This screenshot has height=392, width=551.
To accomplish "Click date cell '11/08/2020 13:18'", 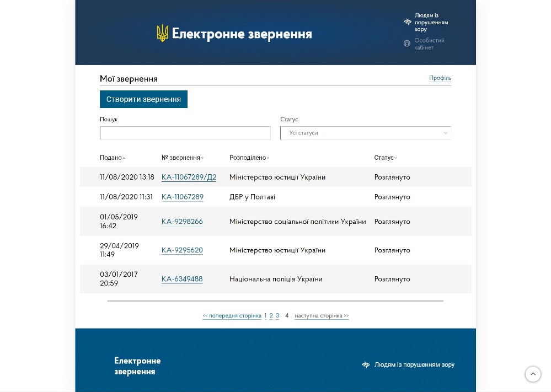I will (x=127, y=177).
